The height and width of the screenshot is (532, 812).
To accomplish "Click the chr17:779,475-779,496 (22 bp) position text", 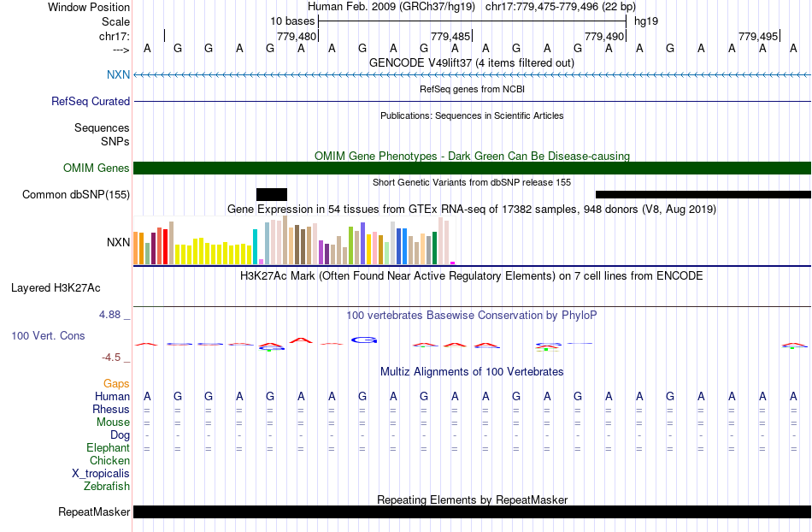I will tap(561, 7).
